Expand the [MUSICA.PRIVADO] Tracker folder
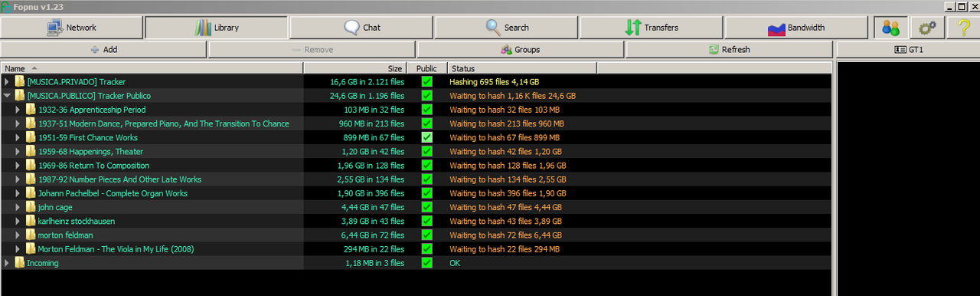This screenshot has width=980, height=296. [x=8, y=81]
